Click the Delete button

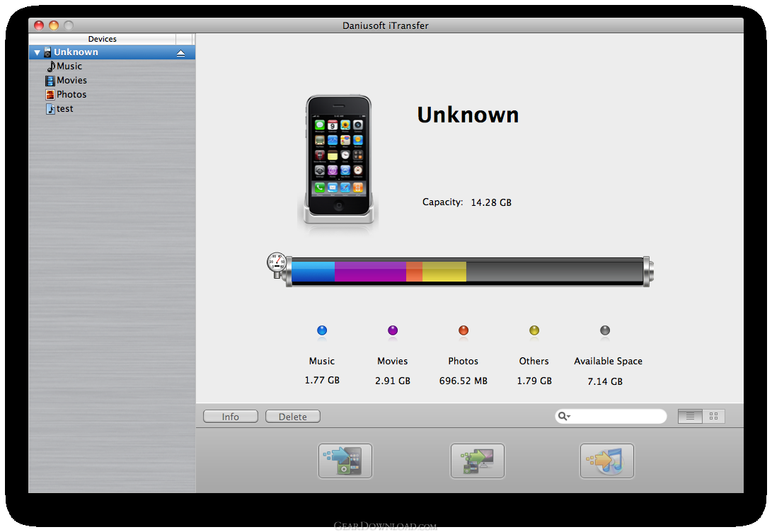click(293, 417)
